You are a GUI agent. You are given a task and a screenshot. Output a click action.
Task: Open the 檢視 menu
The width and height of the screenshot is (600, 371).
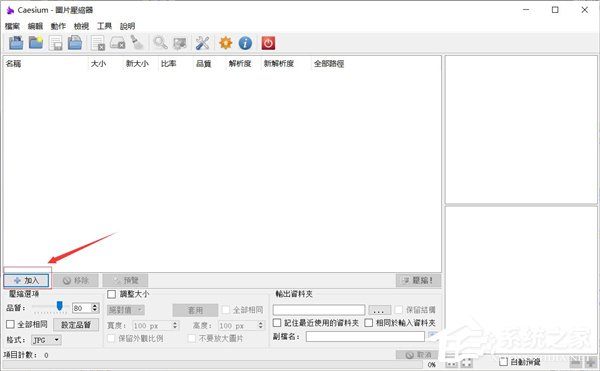coord(81,26)
